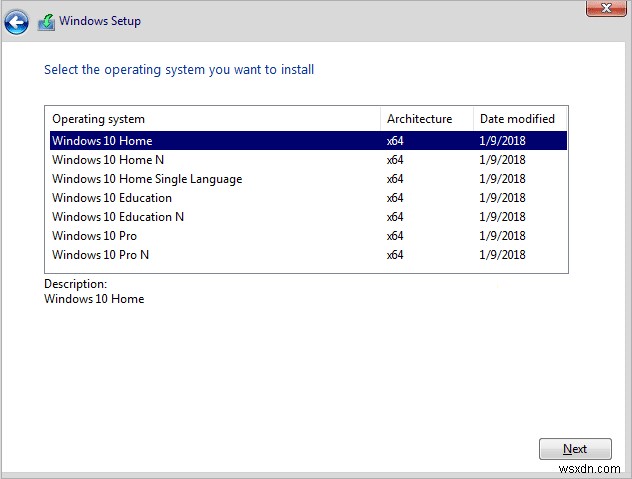Click the Architecture column header

click(x=420, y=119)
